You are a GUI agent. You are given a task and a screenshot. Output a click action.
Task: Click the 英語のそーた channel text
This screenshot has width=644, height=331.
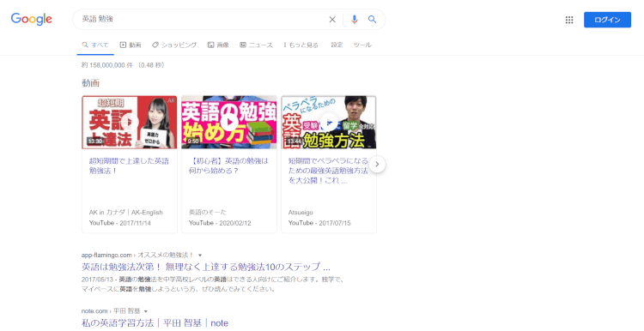pos(208,213)
